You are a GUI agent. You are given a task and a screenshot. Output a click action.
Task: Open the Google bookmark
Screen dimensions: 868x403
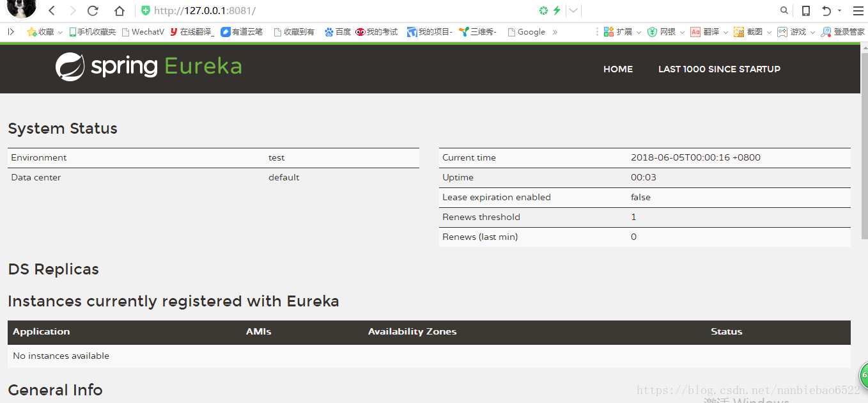[x=527, y=32]
